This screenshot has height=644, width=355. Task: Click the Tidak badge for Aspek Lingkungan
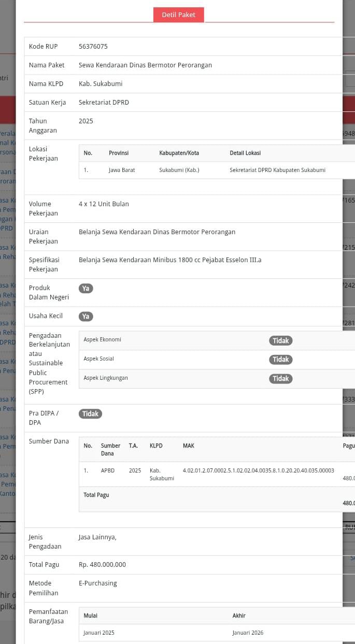(281, 378)
